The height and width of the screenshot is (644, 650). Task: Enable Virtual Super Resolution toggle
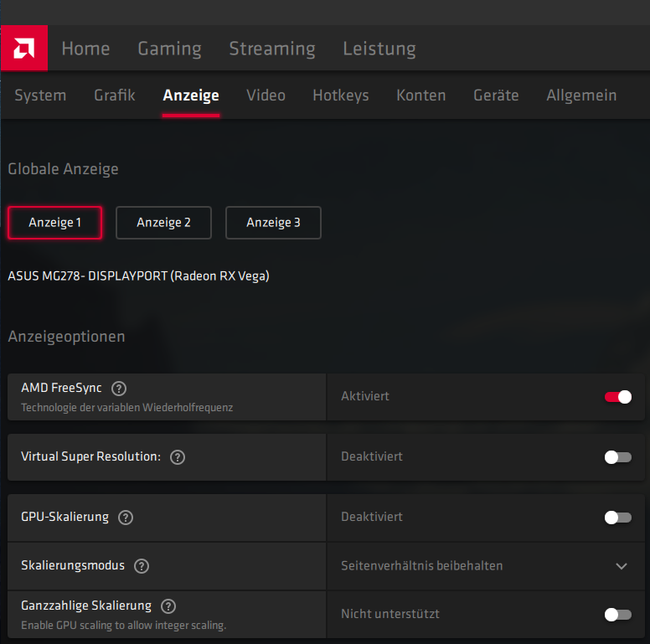[x=617, y=457]
